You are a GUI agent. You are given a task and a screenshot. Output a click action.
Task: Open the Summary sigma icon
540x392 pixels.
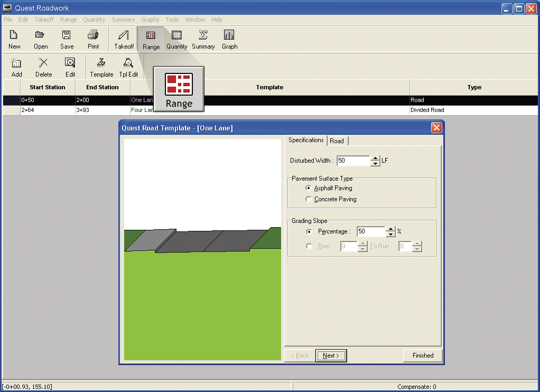click(x=203, y=35)
